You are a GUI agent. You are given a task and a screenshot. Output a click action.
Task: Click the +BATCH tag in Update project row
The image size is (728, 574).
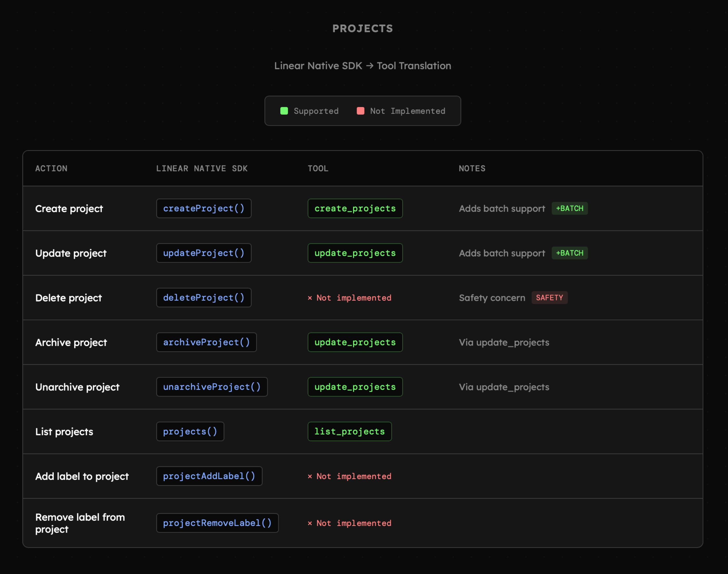(x=569, y=253)
